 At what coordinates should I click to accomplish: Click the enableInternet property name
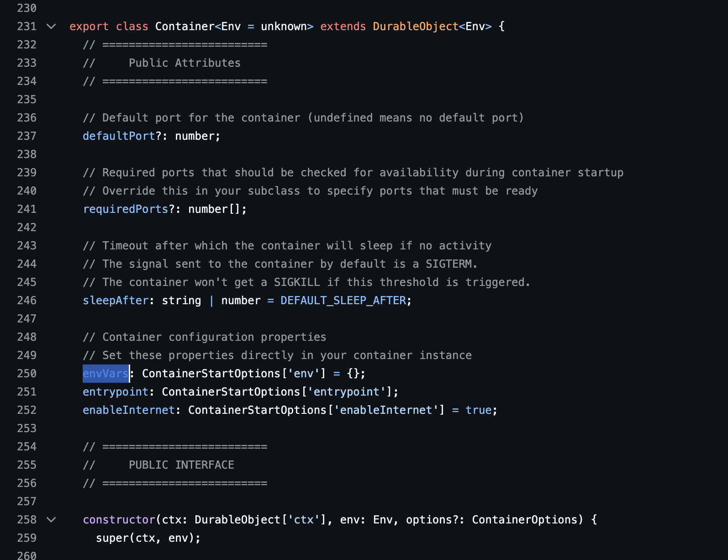(x=129, y=410)
